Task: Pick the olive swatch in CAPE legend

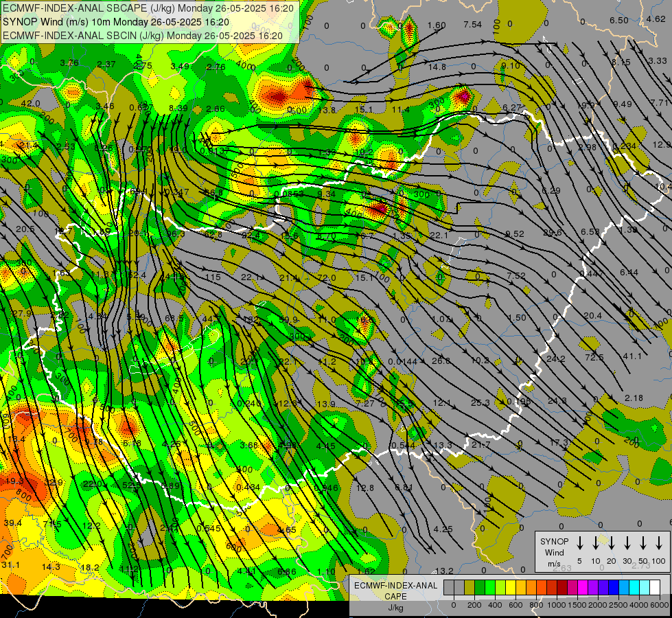Action: point(470,587)
